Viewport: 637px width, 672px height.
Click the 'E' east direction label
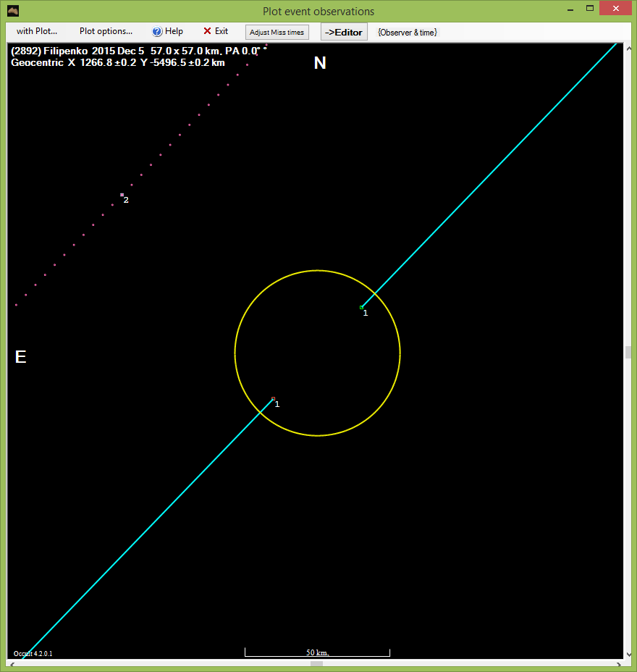[x=20, y=356]
